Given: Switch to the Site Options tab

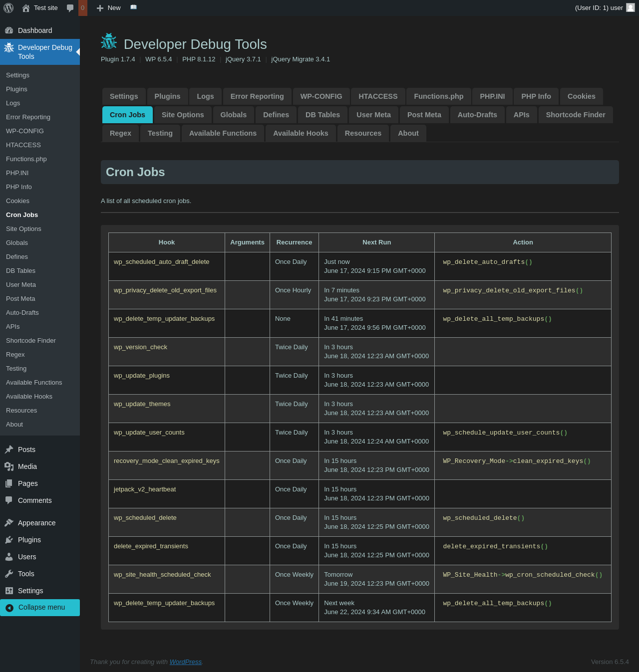Looking at the screenshot, I should point(183,115).
